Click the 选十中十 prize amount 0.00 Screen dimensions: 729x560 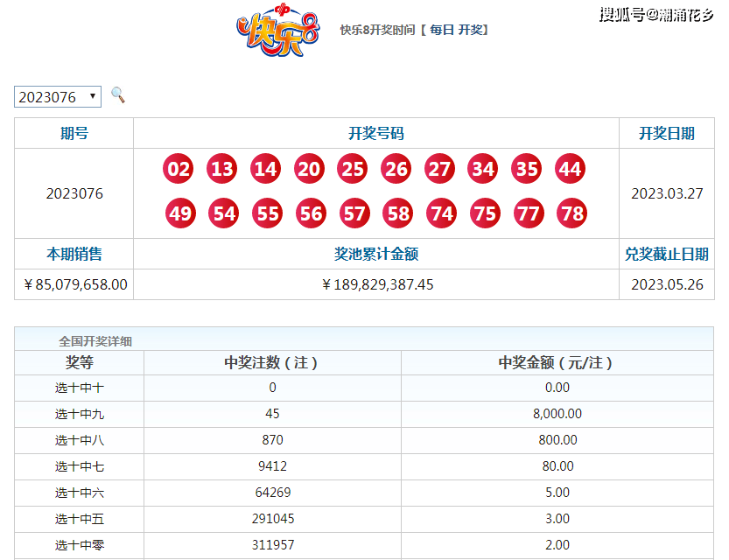[557, 388]
